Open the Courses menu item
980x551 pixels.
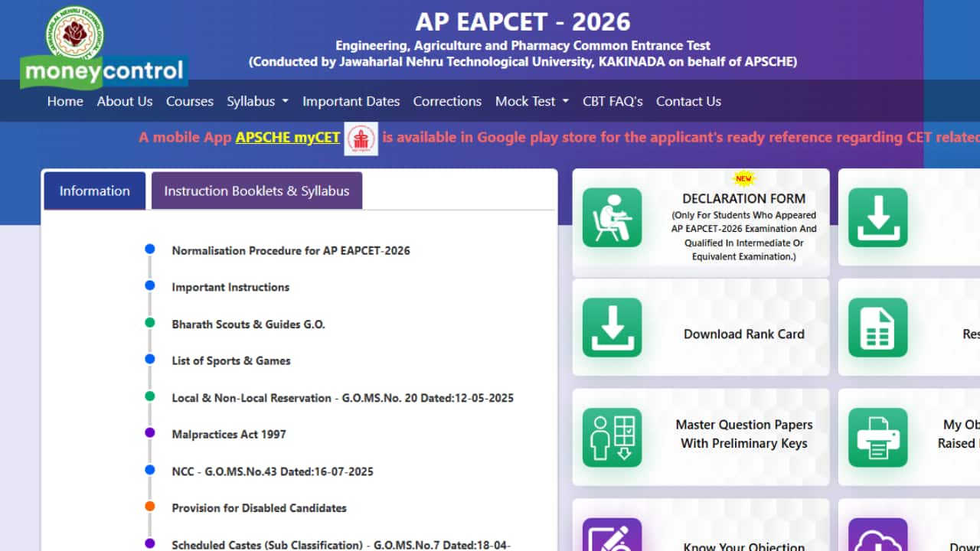[x=190, y=101]
